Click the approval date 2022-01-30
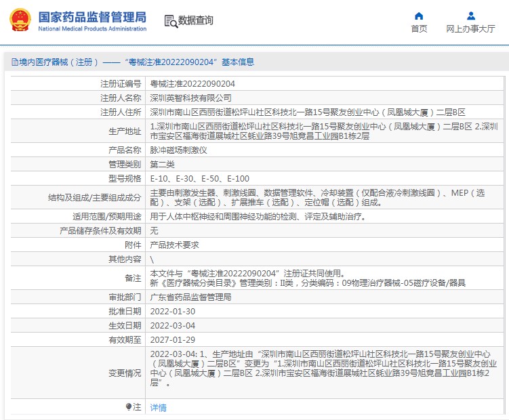The width and height of the screenshot is (509, 420). tap(172, 311)
